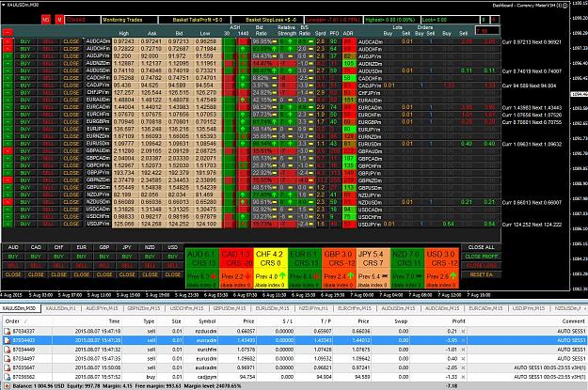Sort orders by Profit column
This screenshot has height=390, width=588.
pyautogui.click(x=458, y=321)
